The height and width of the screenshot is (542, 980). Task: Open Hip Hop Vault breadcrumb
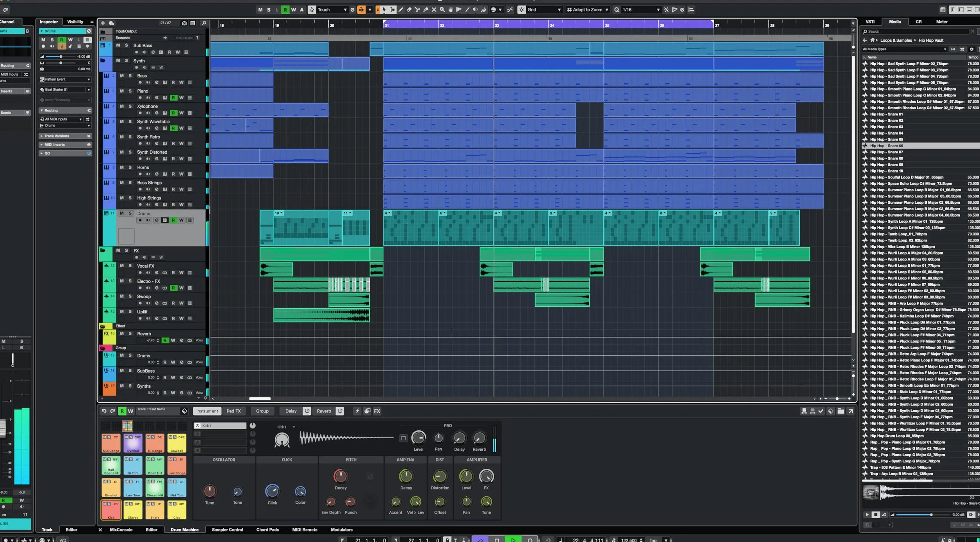(931, 40)
